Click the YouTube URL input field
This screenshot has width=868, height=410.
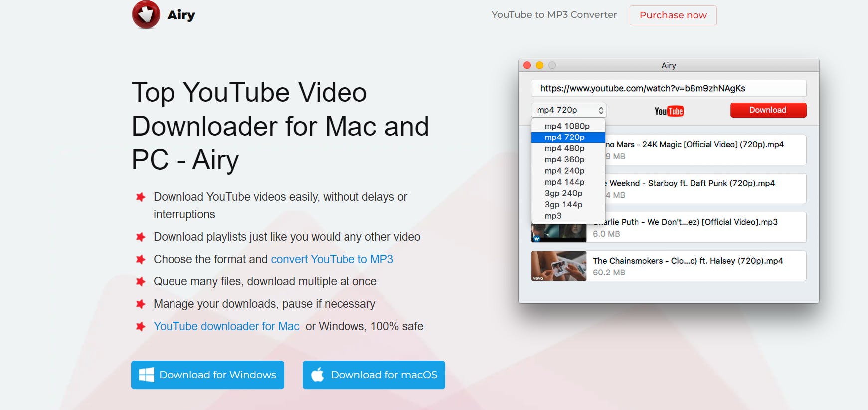[x=669, y=88]
